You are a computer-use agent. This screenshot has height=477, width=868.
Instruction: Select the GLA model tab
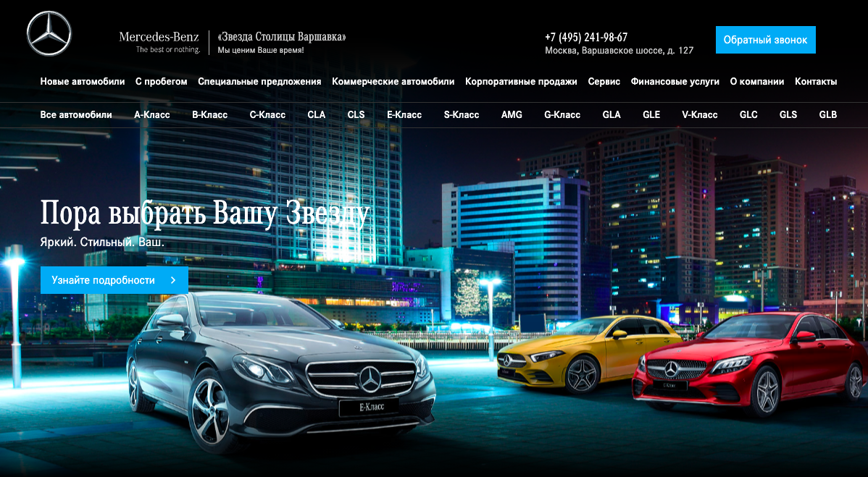[x=612, y=115]
